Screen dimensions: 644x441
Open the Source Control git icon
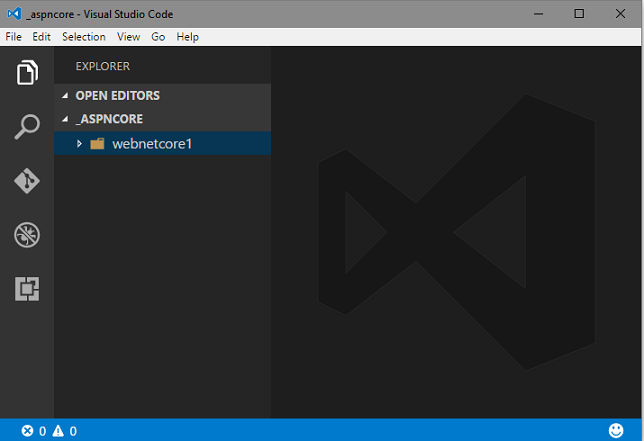(x=27, y=181)
